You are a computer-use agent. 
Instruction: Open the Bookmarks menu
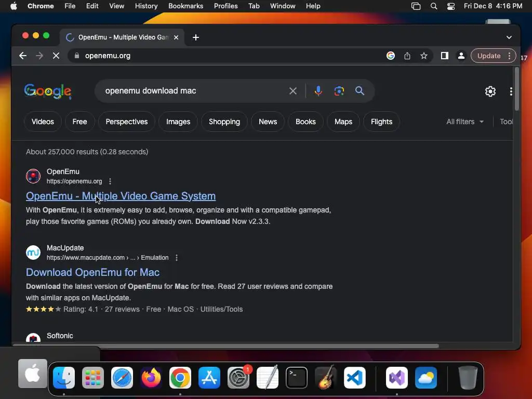(x=185, y=6)
